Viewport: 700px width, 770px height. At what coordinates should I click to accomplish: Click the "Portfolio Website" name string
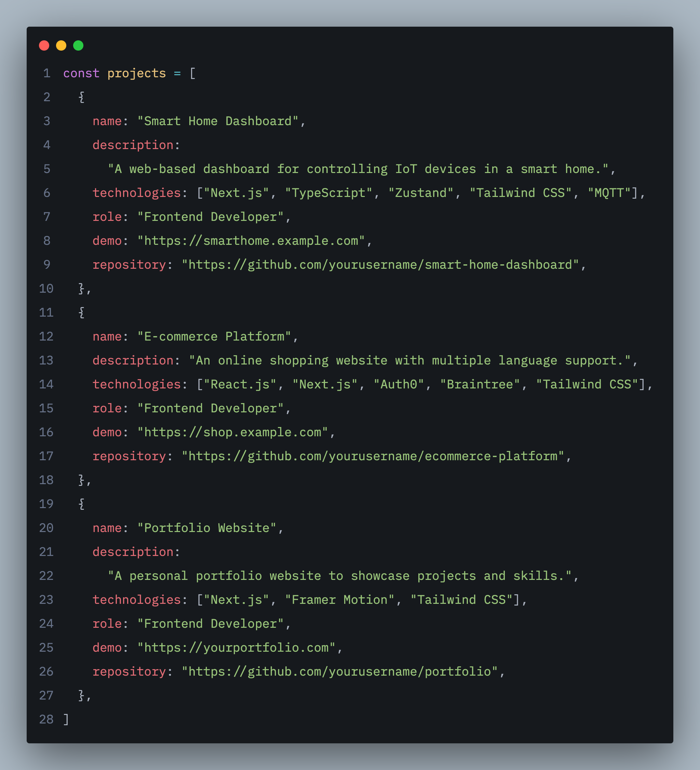pos(206,528)
